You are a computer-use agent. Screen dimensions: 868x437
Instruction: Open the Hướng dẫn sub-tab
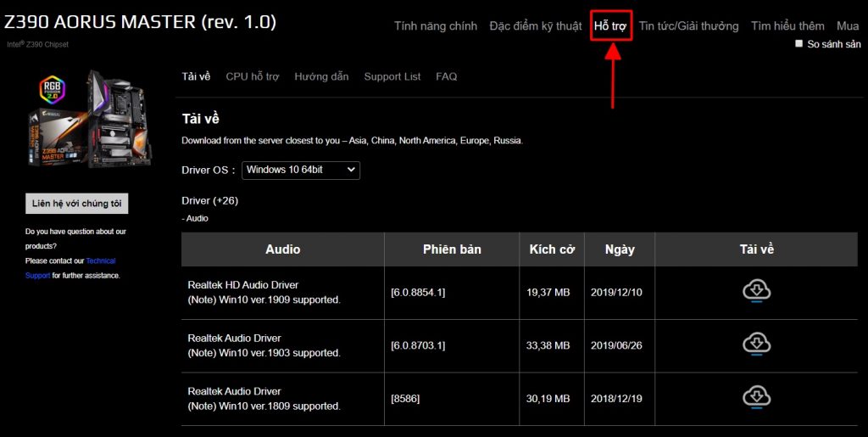321,76
